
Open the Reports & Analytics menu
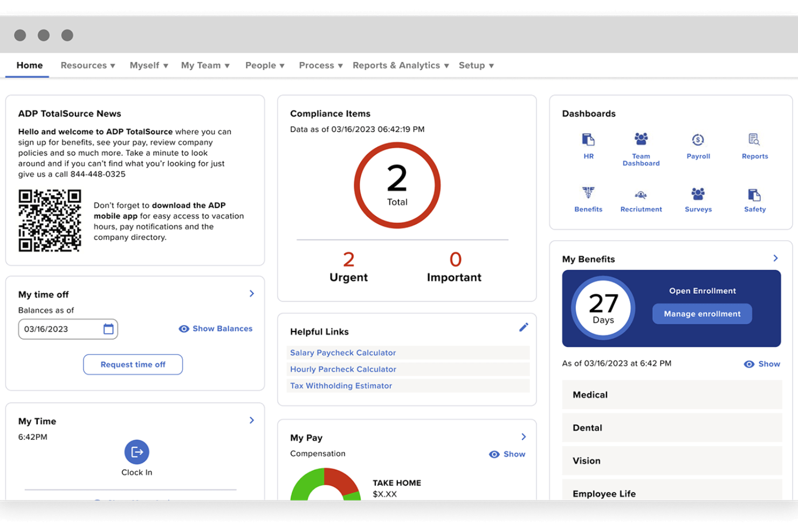pyautogui.click(x=401, y=65)
